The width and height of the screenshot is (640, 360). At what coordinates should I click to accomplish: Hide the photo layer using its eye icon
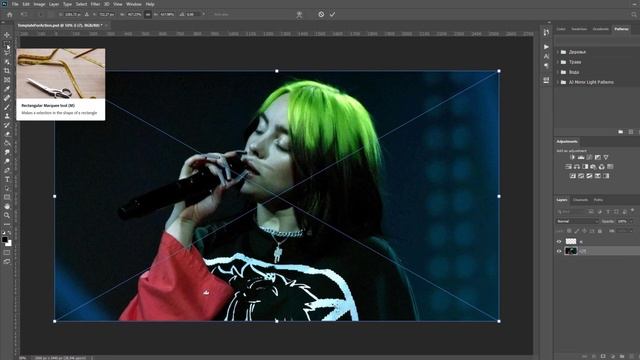[x=559, y=251]
